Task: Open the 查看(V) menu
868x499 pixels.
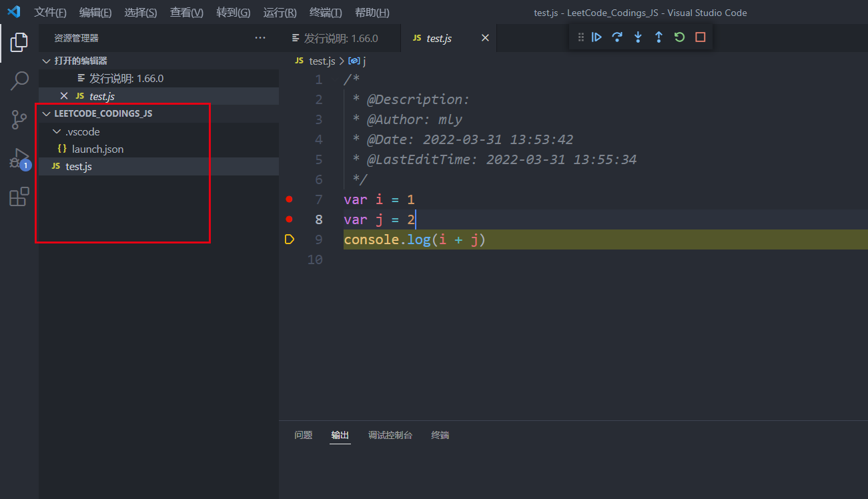Action: coord(187,13)
